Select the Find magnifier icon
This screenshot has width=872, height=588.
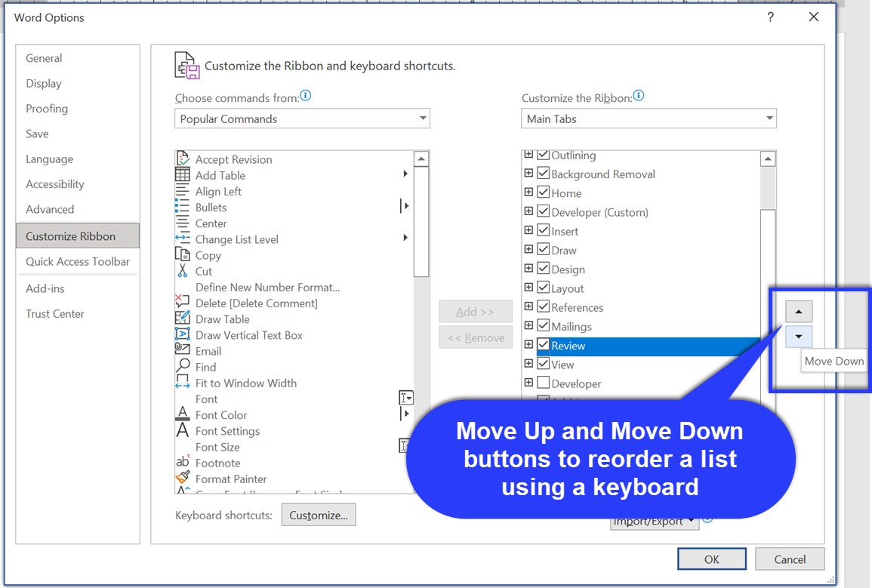click(x=183, y=366)
